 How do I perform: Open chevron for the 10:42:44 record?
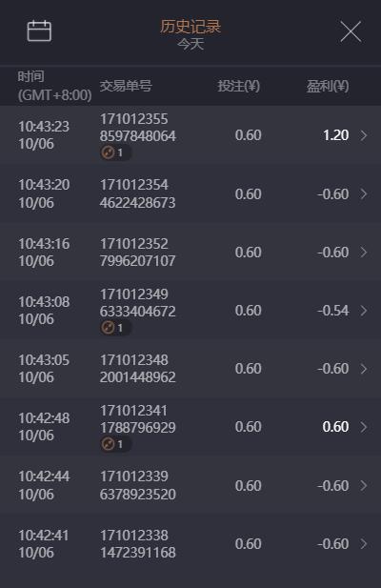tap(364, 486)
